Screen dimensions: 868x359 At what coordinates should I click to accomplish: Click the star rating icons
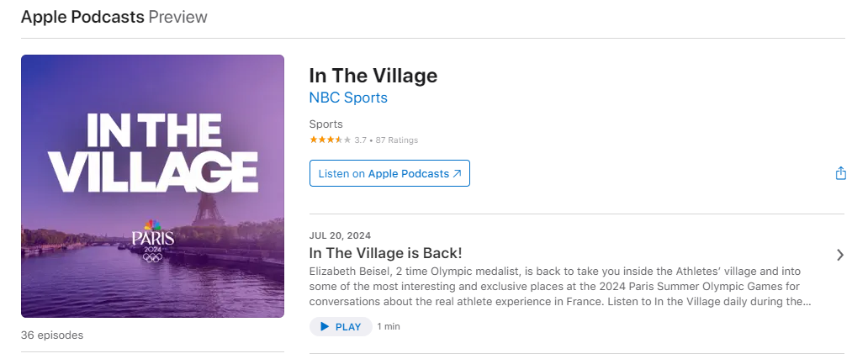point(330,140)
